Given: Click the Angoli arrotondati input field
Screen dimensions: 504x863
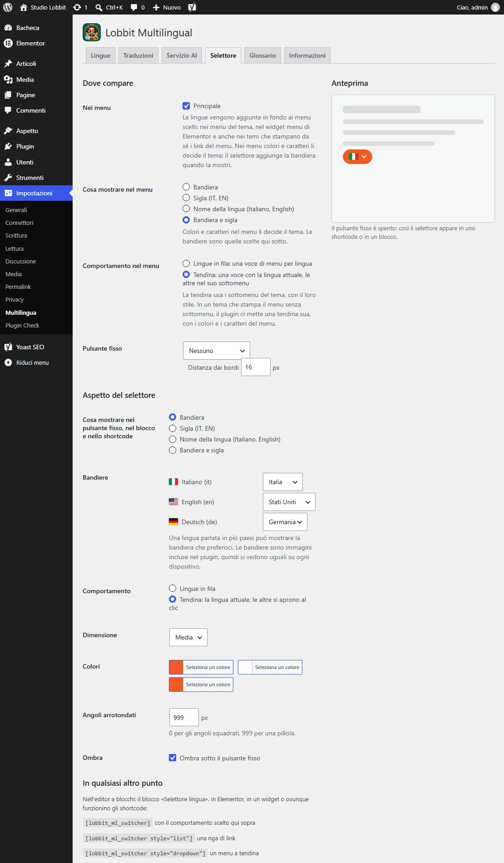Looking at the screenshot, I should coord(184,718).
